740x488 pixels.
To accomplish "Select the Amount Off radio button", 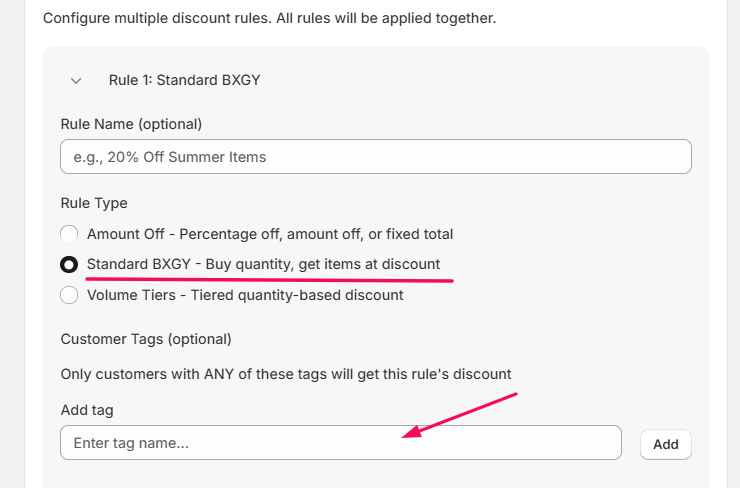I will pos(69,234).
